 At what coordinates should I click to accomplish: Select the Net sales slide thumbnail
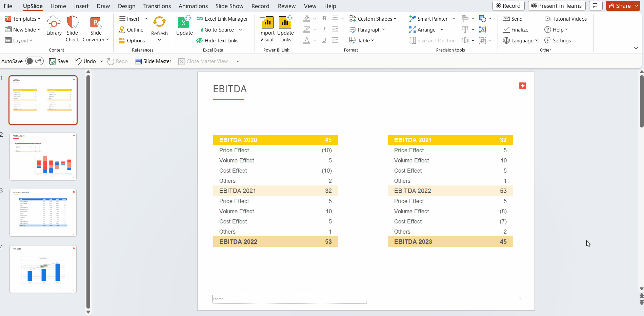43,269
